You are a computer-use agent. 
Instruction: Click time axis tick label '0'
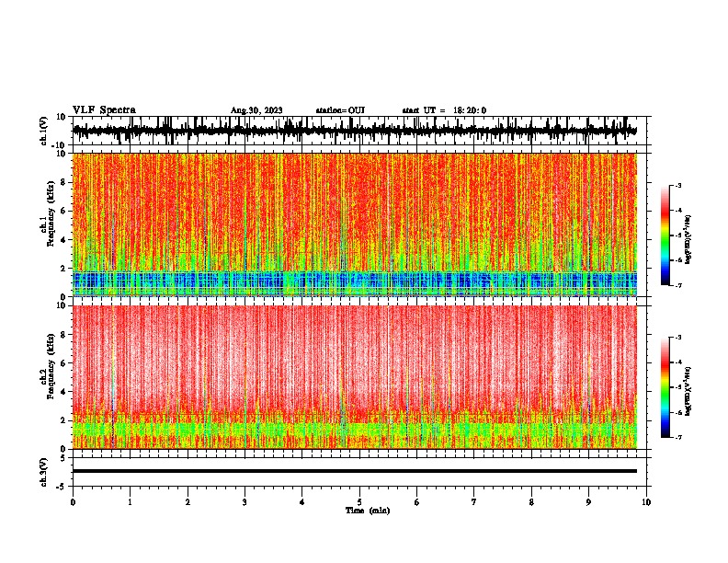(x=73, y=502)
